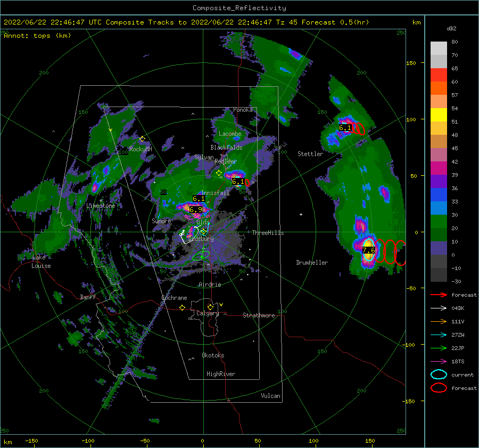Click the Blackfalds town label
479x448 pixels.
click(226, 148)
